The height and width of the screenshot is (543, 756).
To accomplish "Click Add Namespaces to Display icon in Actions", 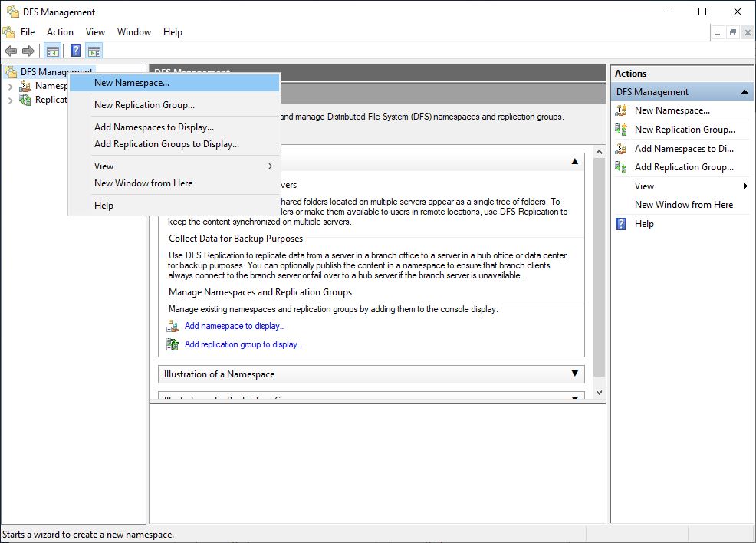I will tap(621, 149).
